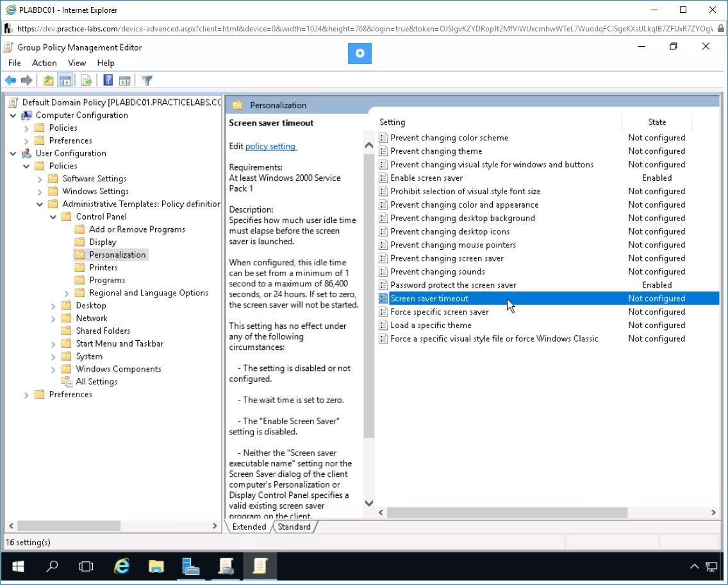This screenshot has width=728, height=585.
Task: Sort by the State column header
Action: pyautogui.click(x=656, y=122)
